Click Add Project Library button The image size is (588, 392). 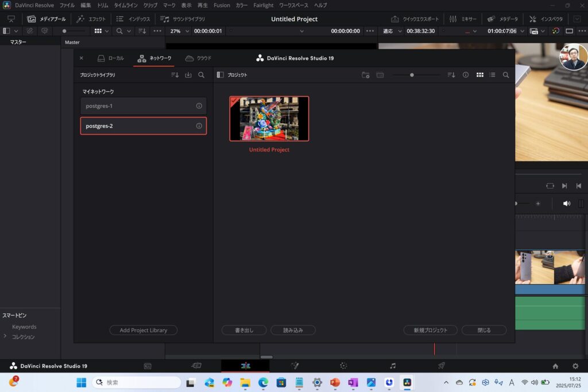coord(143,330)
